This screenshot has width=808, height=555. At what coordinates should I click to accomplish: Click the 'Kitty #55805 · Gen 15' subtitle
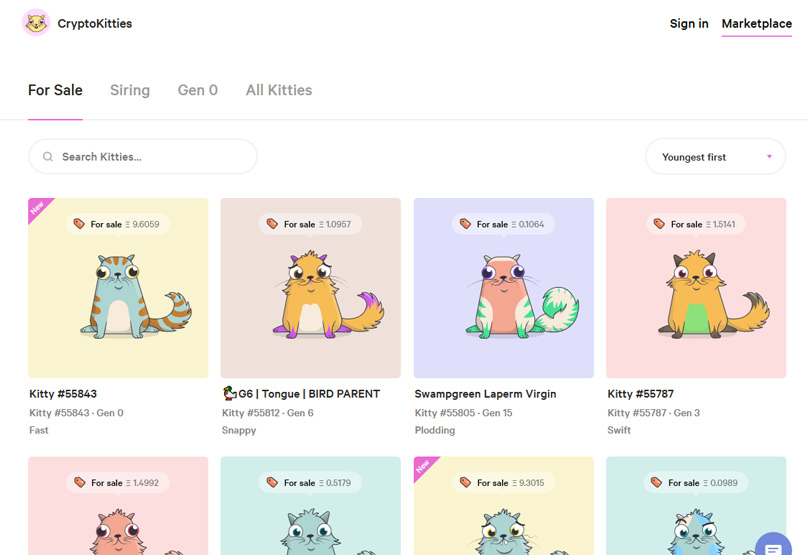(x=463, y=413)
